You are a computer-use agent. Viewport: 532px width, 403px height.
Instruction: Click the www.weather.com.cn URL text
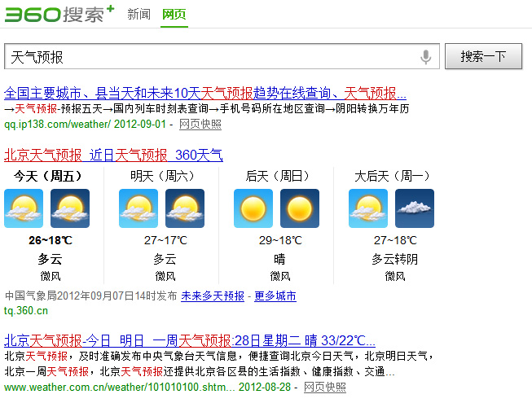pos(120,387)
